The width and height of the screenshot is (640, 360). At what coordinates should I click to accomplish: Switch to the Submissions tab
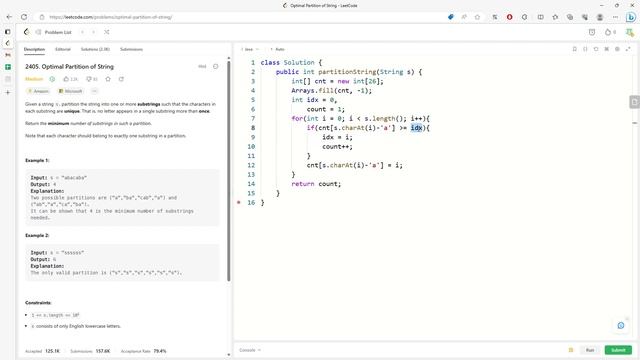tap(131, 49)
